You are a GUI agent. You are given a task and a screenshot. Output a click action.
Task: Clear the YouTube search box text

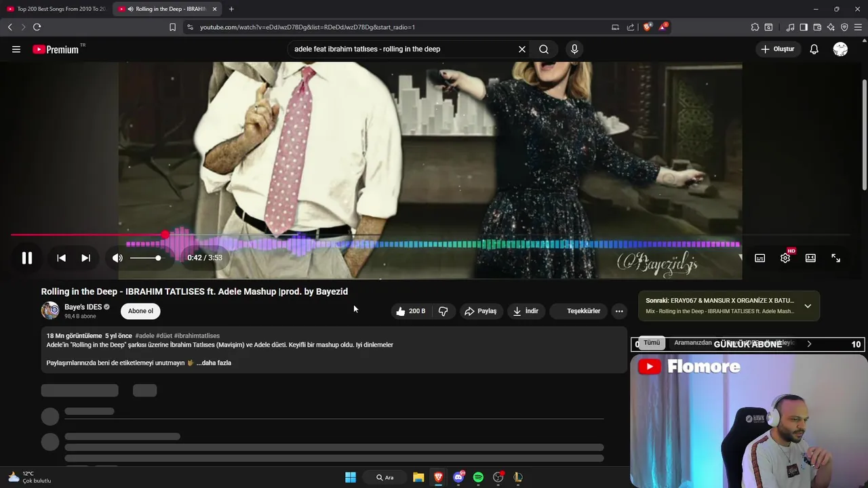(522, 49)
